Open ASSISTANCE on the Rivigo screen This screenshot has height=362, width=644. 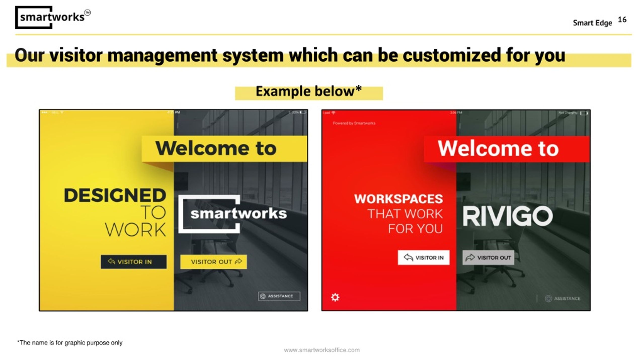pyautogui.click(x=562, y=298)
